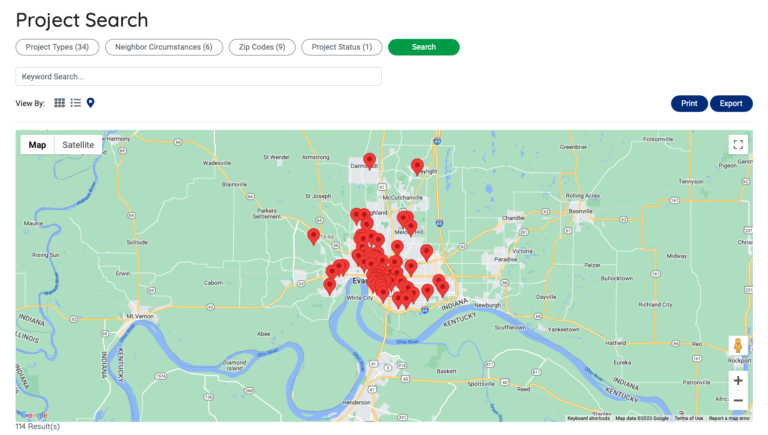Image resolution: width=768 pixels, height=435 pixels.
Task: Expand the Neighbor Circumstances (6) filter
Action: (x=163, y=47)
